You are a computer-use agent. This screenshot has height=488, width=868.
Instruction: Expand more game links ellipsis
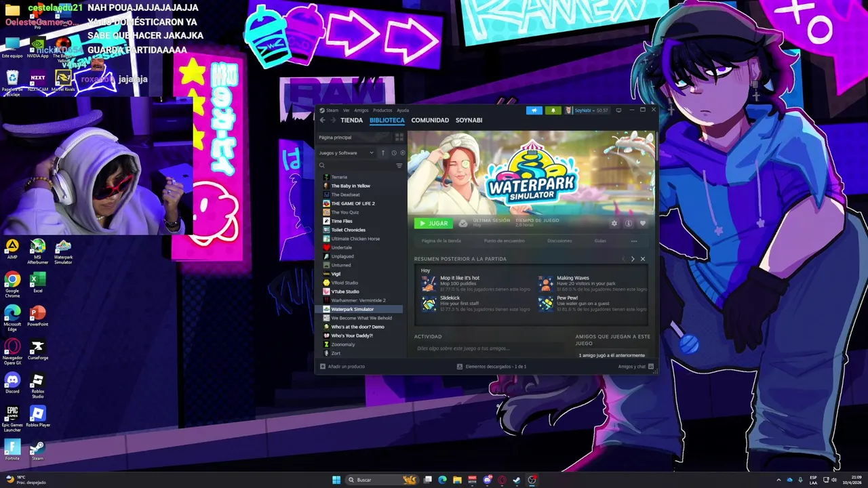click(634, 241)
